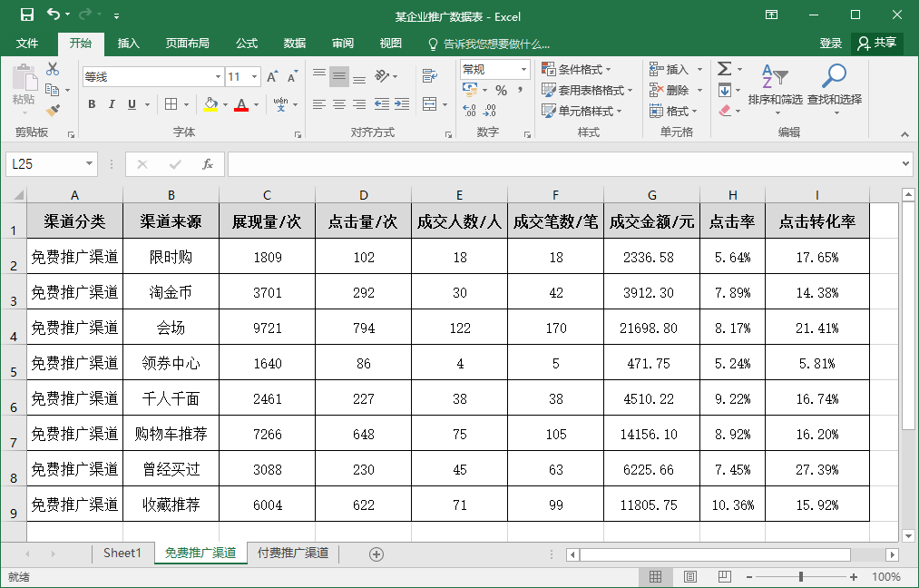Click the save icon in the title bar
The height and width of the screenshot is (588, 919).
tap(26, 15)
